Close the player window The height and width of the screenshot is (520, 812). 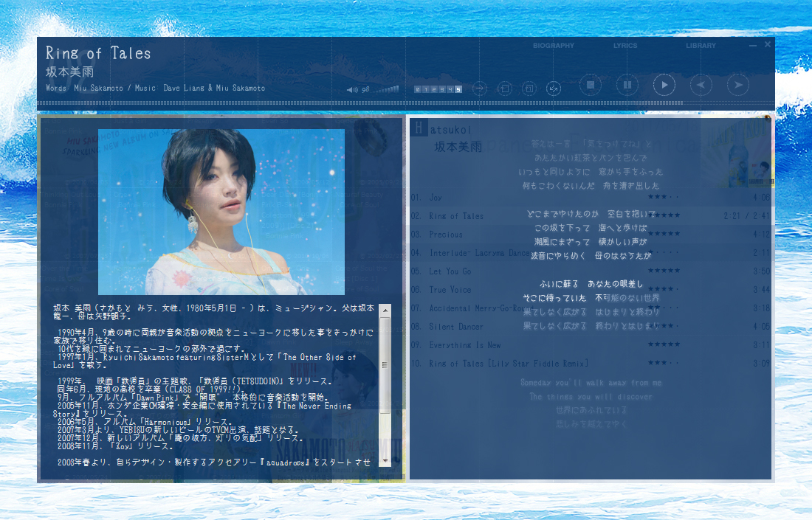point(768,44)
